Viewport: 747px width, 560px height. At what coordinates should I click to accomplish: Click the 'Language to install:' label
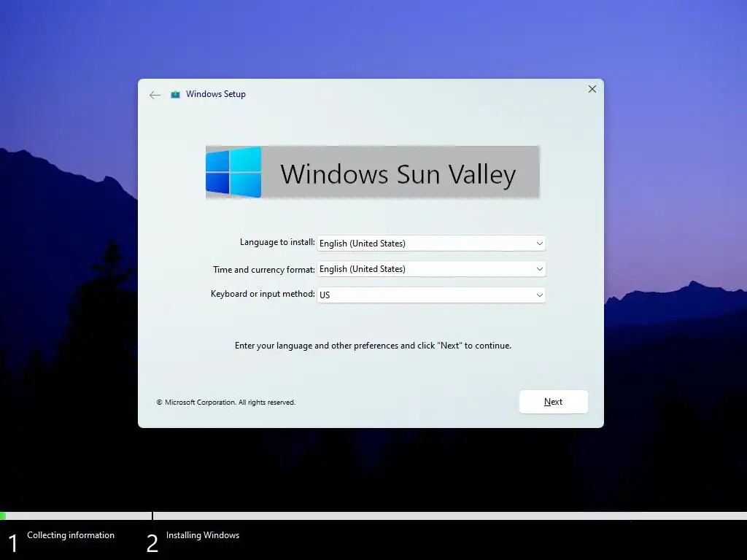[277, 242]
